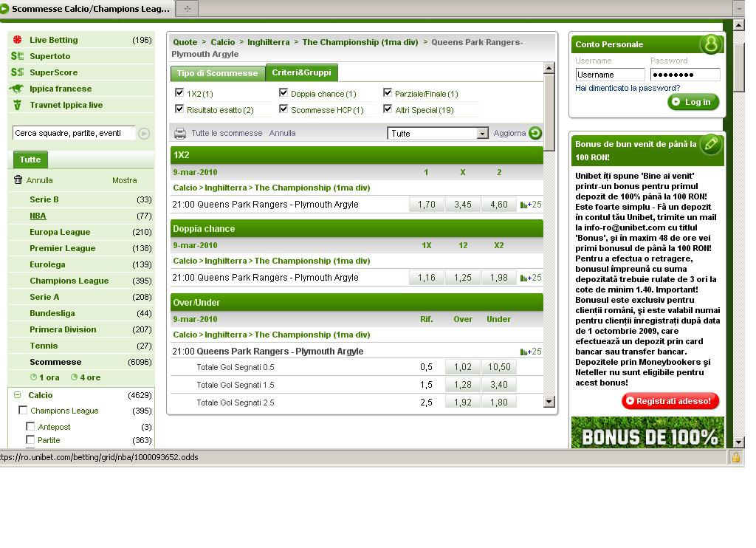Open the NBA link in the sidebar
The height and width of the screenshot is (548, 756).
38,216
